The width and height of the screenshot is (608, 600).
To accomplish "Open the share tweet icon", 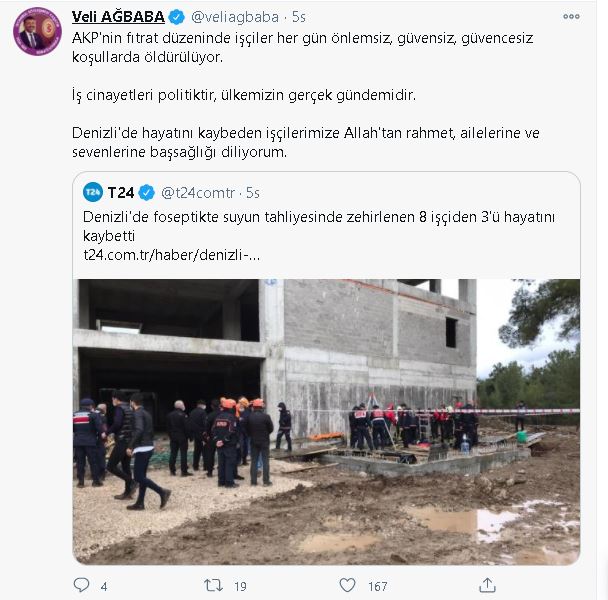I will coord(487,585).
